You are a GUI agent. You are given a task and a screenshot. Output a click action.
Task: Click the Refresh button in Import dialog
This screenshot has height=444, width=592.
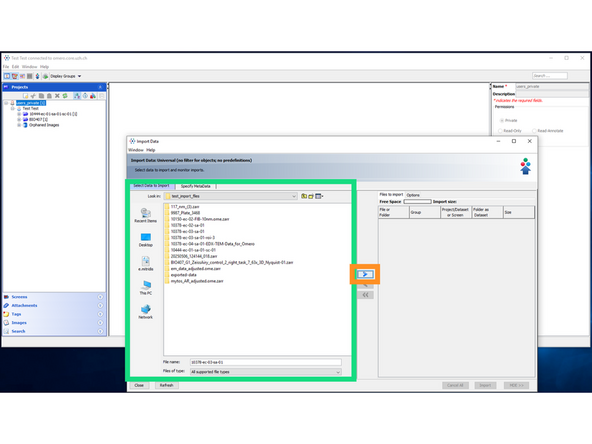pos(166,385)
